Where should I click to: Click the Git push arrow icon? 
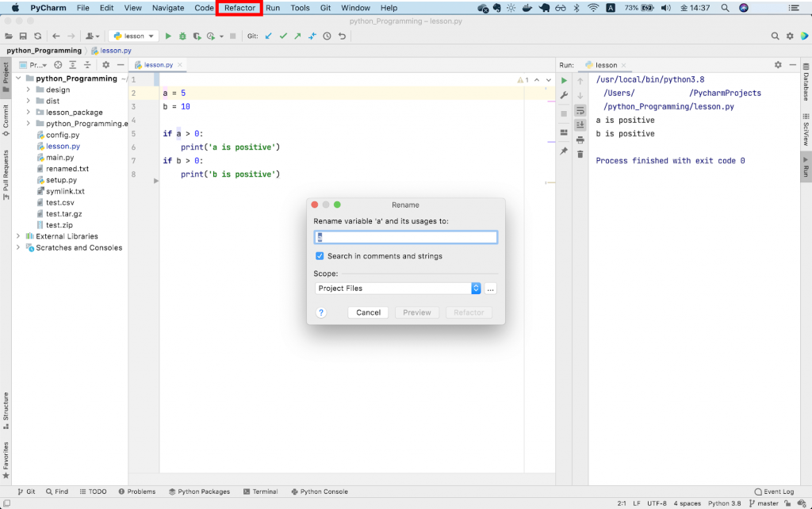(x=298, y=36)
